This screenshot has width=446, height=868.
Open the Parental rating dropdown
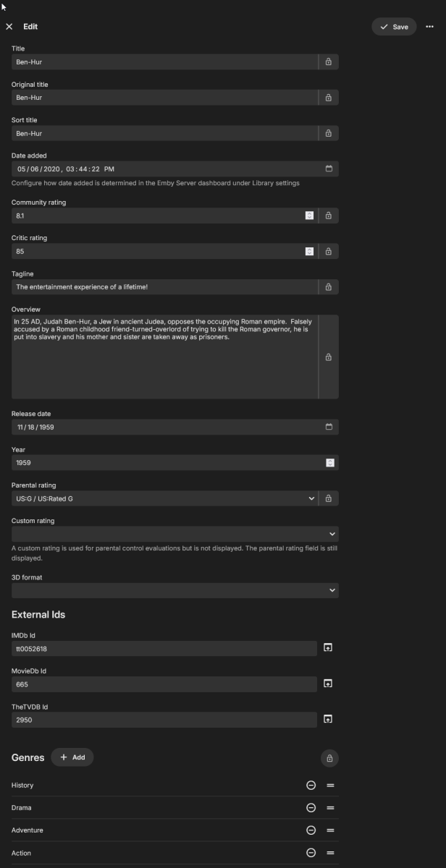[x=311, y=498]
